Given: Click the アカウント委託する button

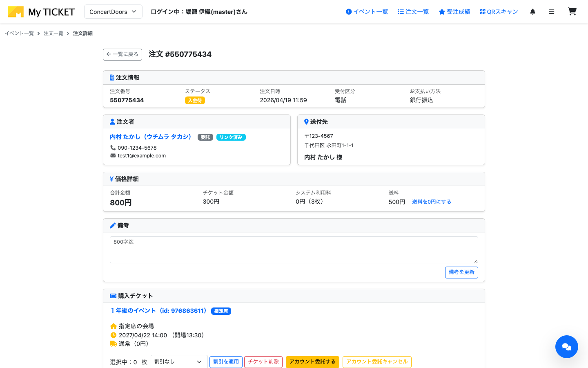Looking at the screenshot, I should (312, 362).
